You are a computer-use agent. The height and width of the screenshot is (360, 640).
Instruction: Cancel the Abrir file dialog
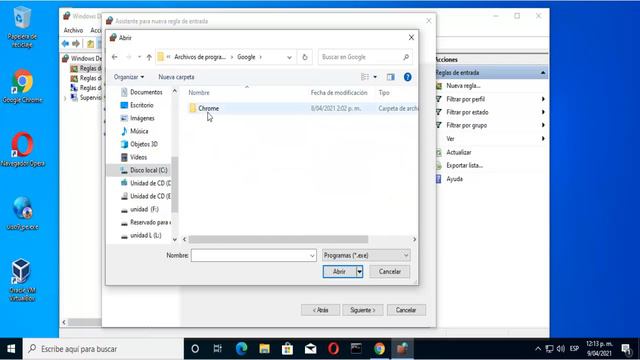(389, 271)
